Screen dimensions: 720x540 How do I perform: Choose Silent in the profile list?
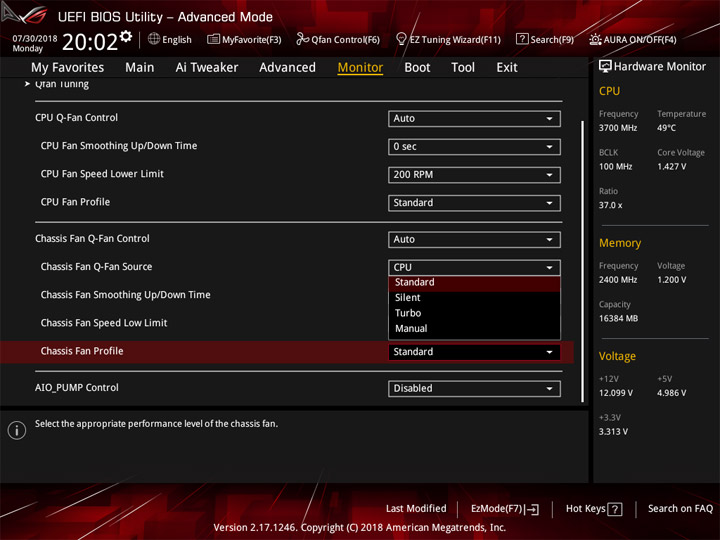(474, 298)
